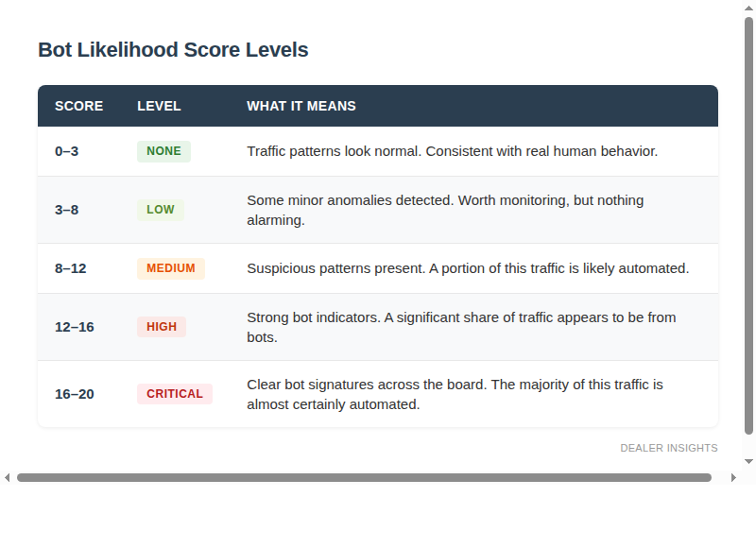This screenshot has height=548, width=756.
Task: Click the horizontal scrollbar thumb
Action: [364, 478]
